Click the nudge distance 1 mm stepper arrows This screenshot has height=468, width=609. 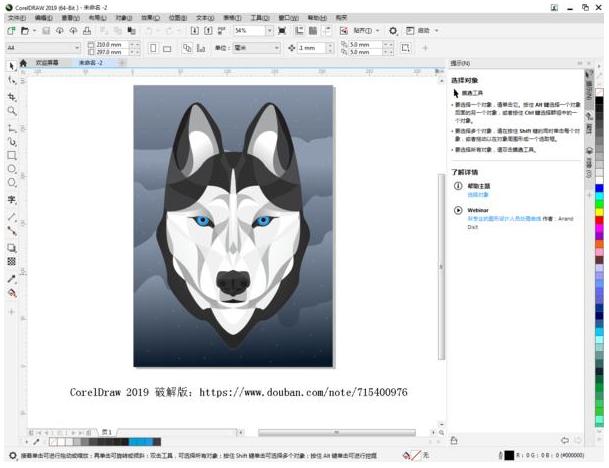330,48
